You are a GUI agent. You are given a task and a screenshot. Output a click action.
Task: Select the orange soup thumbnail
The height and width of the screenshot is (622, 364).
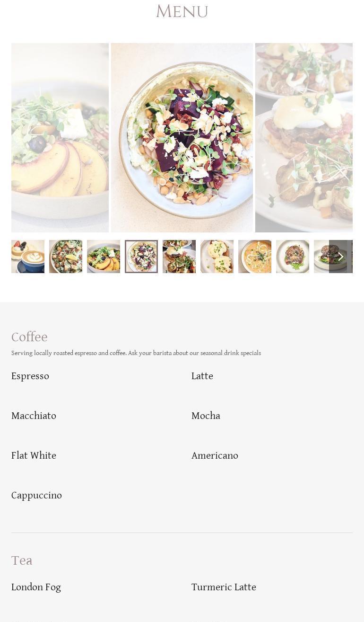click(x=255, y=257)
